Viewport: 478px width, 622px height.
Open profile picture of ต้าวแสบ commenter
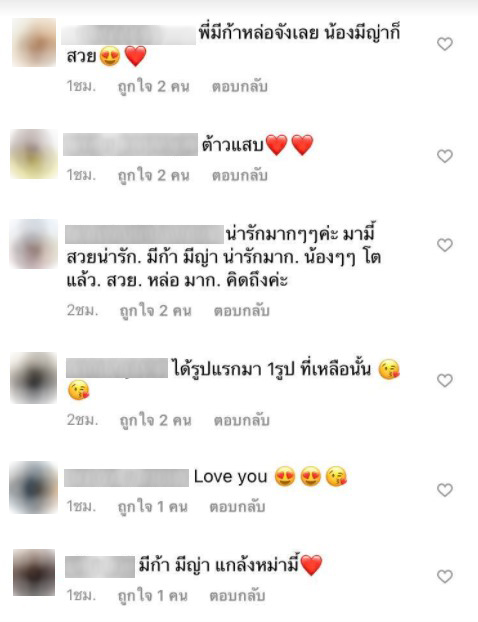(x=34, y=154)
